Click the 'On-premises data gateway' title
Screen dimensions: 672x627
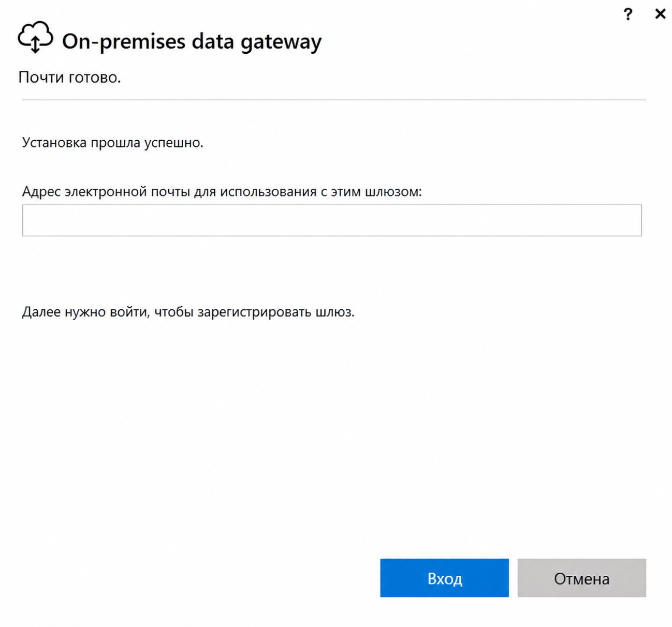[192, 41]
